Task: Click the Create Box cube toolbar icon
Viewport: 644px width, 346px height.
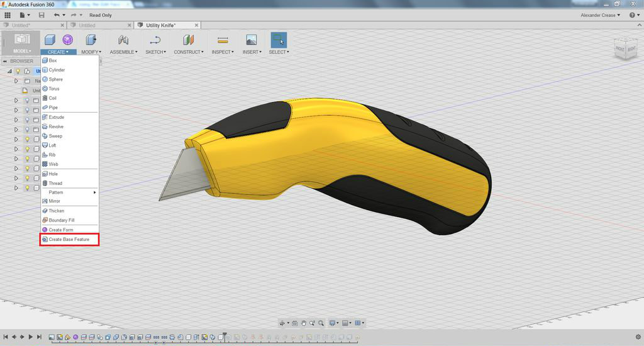Action: (x=50, y=40)
